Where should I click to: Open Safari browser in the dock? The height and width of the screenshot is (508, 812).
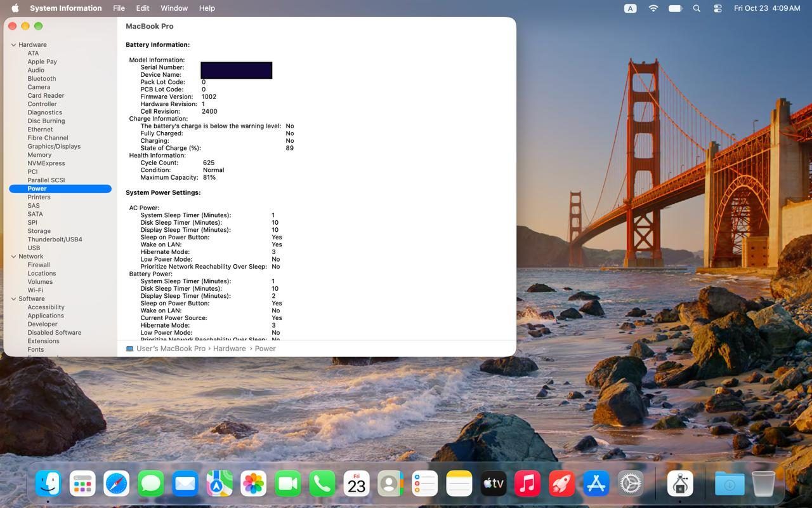(x=117, y=484)
